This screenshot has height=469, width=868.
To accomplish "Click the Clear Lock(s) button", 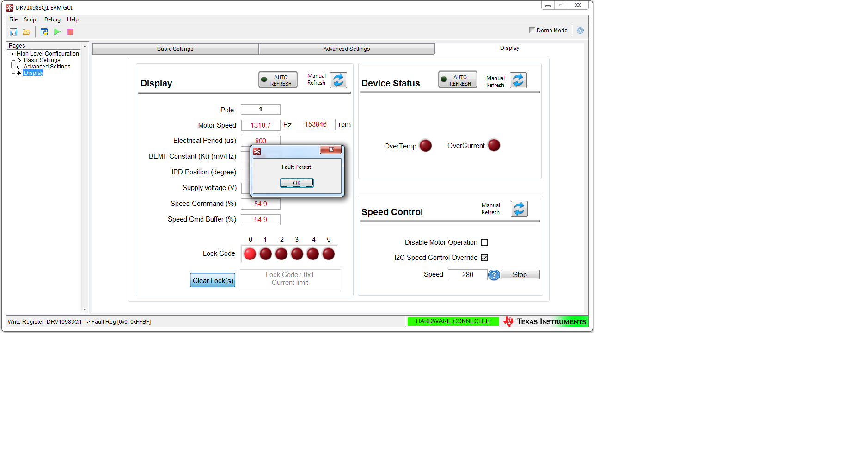I will [213, 280].
